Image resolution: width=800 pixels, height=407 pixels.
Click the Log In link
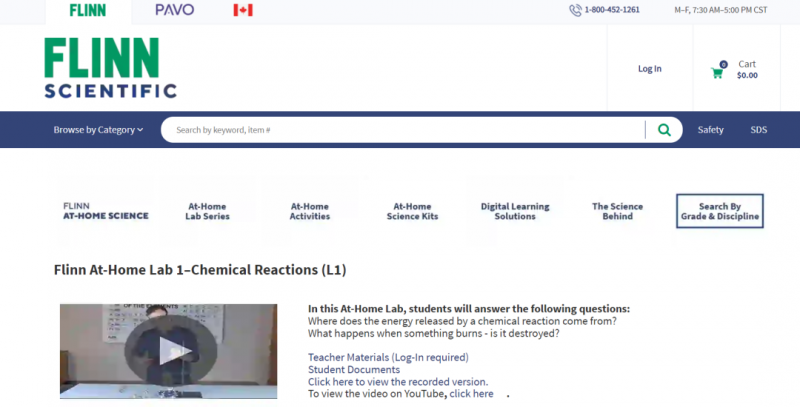click(x=649, y=68)
